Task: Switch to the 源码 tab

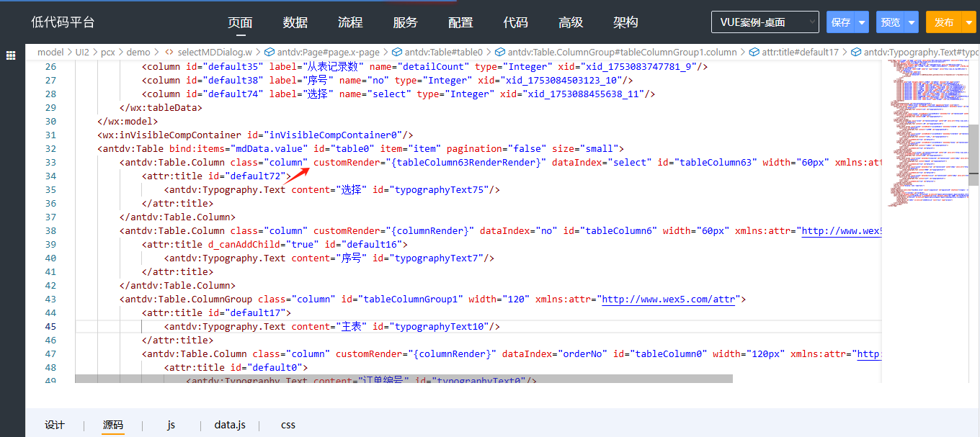Action: tap(113, 425)
